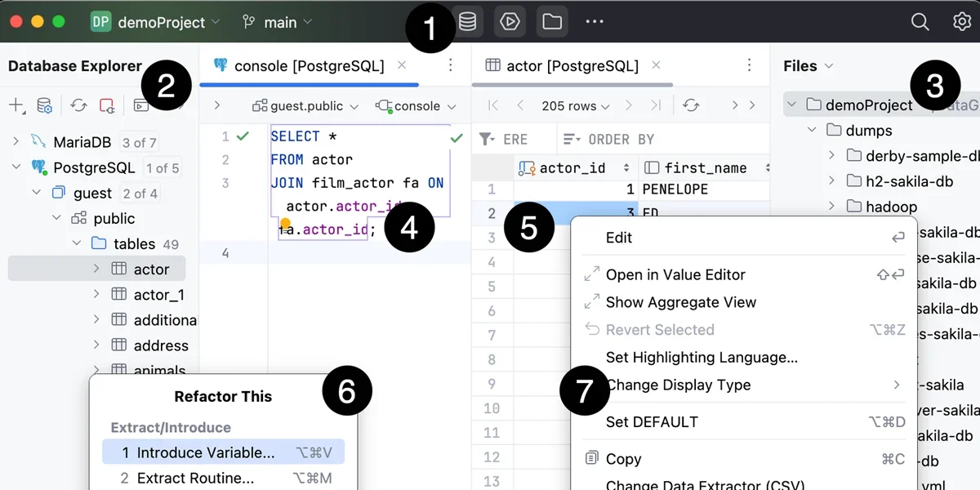Click the red Deactivate data source icon
980x490 pixels.
[107, 105]
